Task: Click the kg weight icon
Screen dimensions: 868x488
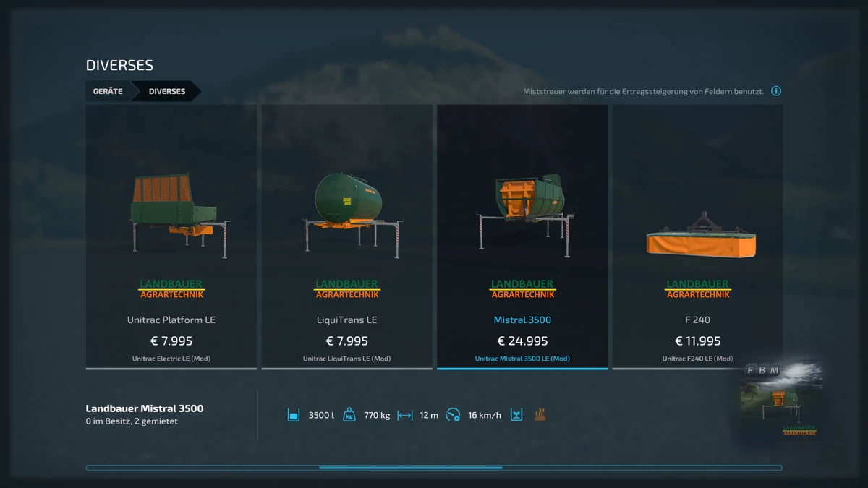Action: (349, 415)
